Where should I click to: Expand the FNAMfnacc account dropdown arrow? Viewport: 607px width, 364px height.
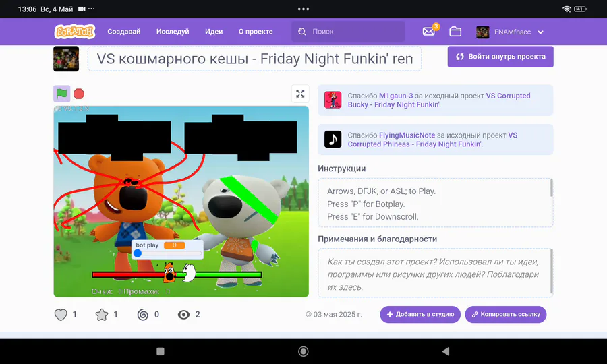point(540,32)
